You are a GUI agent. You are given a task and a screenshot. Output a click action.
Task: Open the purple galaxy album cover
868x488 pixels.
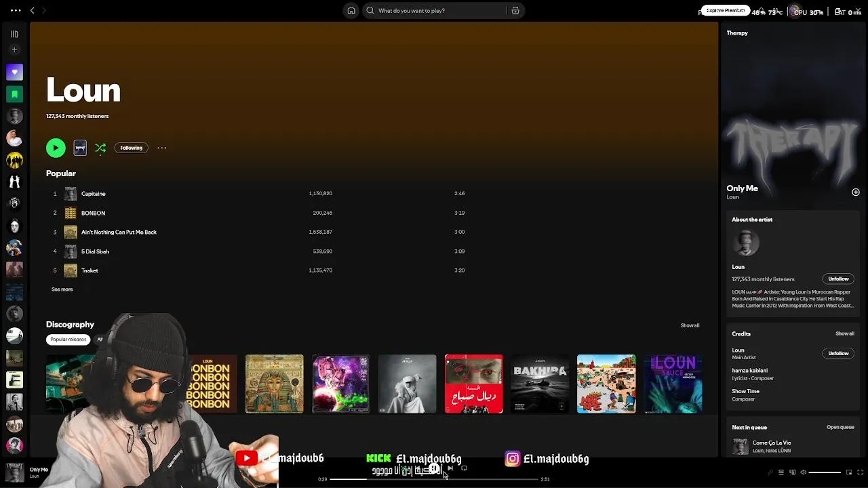[x=340, y=384]
